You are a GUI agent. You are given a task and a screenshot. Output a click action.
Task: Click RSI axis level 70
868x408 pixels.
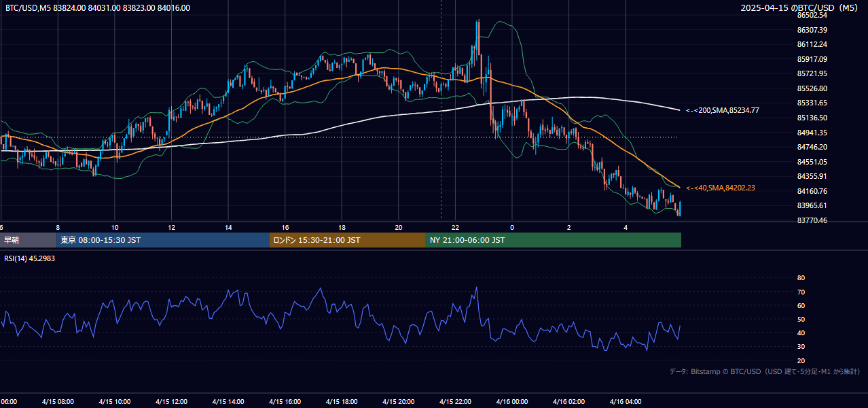pyautogui.click(x=801, y=292)
